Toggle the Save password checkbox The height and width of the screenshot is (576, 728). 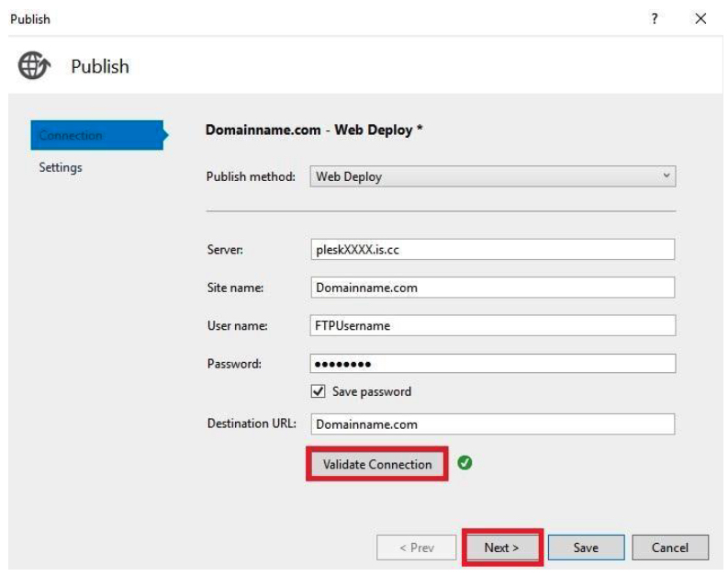(x=318, y=391)
